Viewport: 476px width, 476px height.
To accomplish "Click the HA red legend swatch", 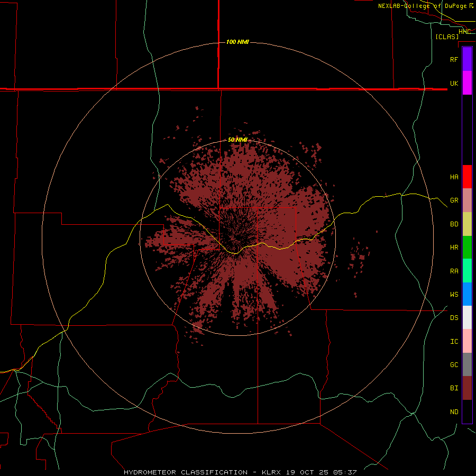I will [467, 177].
